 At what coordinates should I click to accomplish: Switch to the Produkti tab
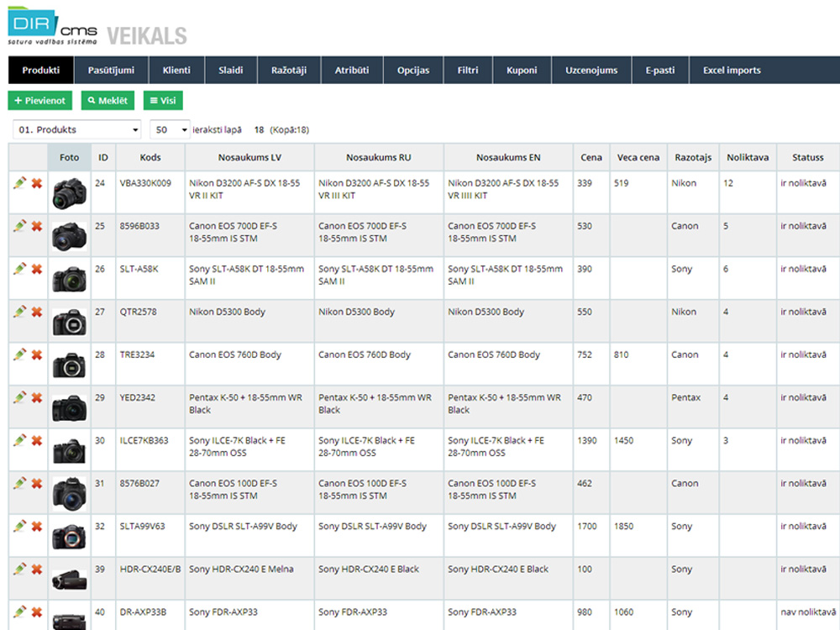40,71
